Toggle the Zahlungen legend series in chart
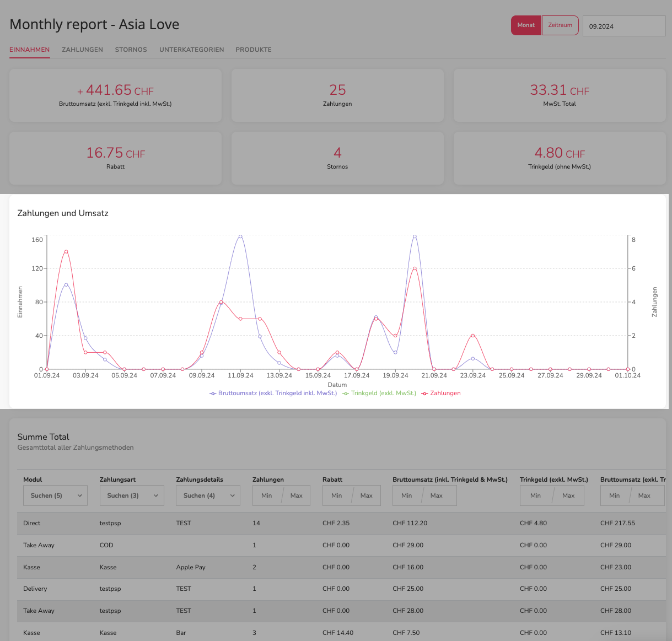The image size is (672, 641). point(441,394)
